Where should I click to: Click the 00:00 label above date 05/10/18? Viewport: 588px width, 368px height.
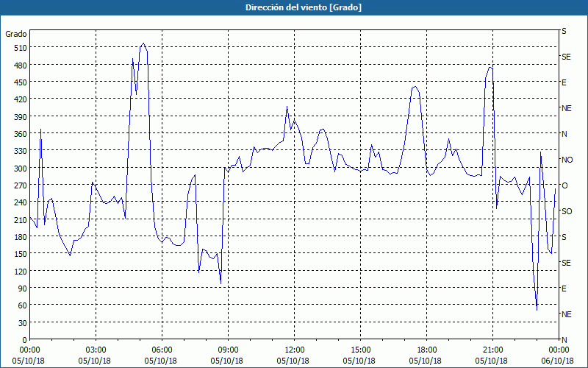(29, 350)
